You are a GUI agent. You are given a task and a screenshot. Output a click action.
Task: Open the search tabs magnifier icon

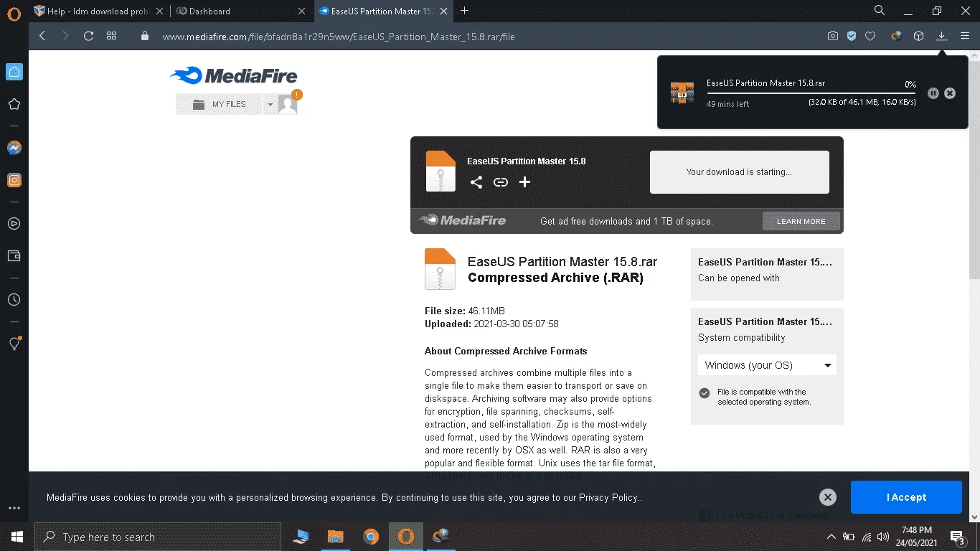point(880,11)
